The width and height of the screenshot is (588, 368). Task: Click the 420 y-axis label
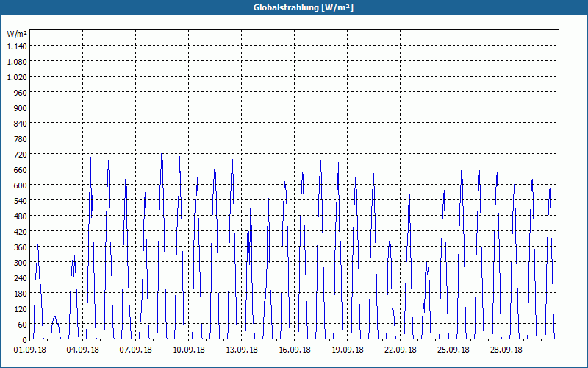[21, 232]
